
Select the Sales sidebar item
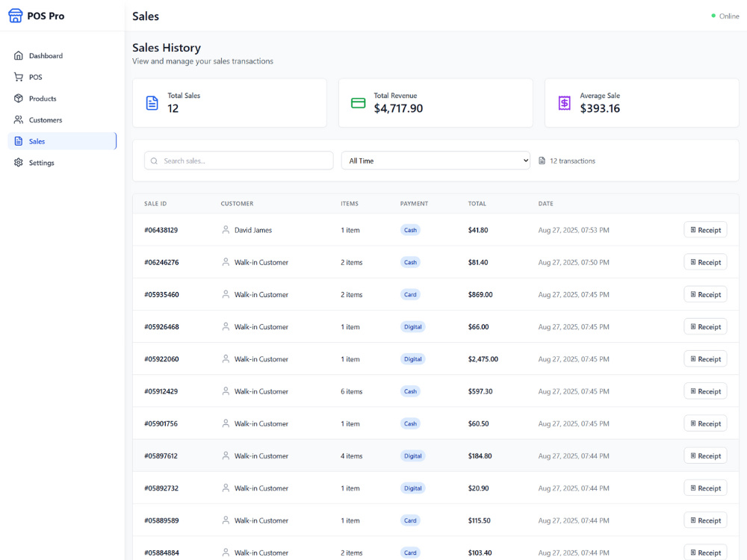click(62, 141)
